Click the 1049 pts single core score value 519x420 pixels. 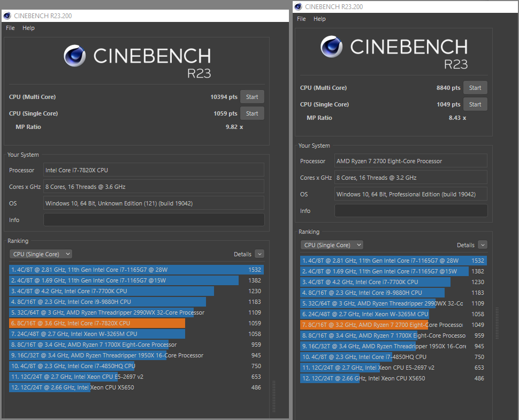448,104
